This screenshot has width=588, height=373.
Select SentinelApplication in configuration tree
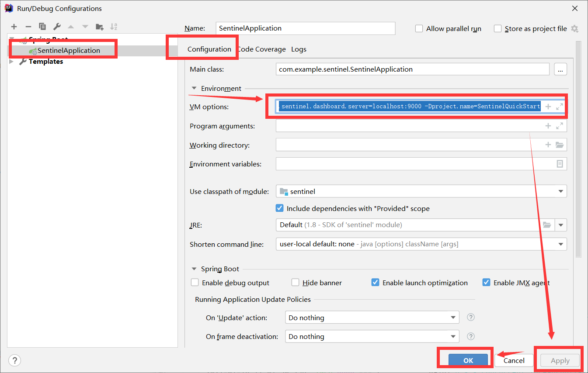[x=69, y=50]
